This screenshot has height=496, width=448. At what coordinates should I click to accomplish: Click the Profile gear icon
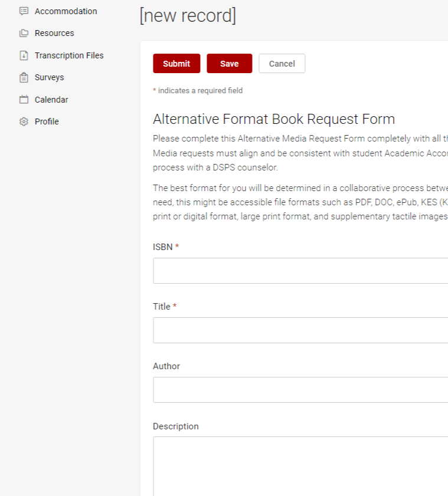(24, 121)
